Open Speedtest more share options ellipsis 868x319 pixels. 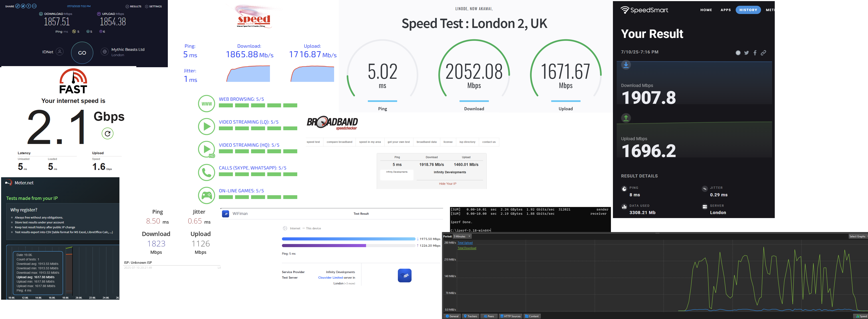(34, 6)
